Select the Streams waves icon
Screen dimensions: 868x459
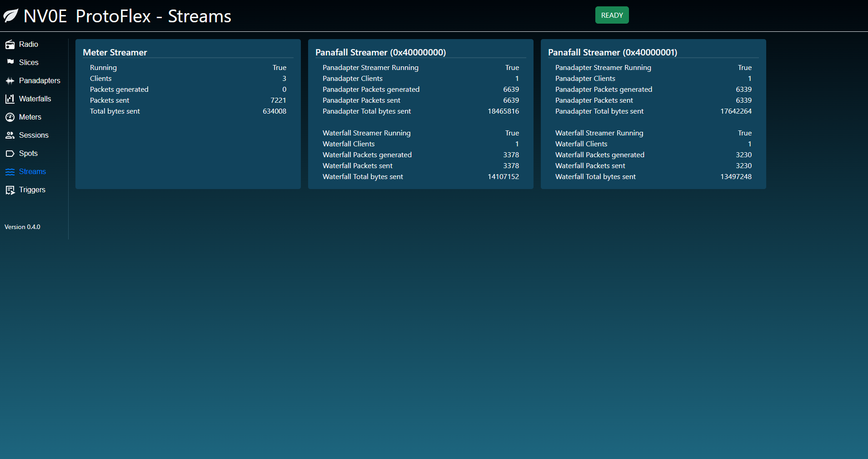pyautogui.click(x=10, y=171)
